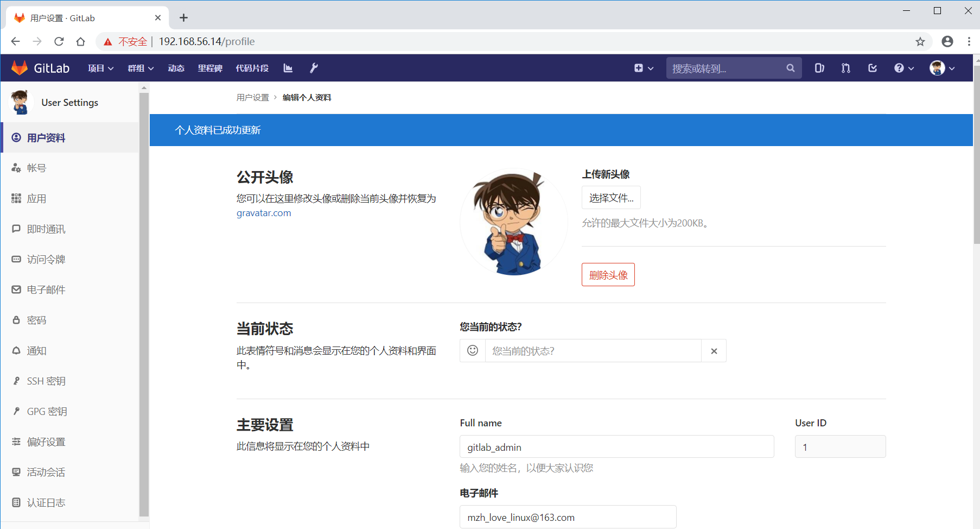Open GPG 密钥 key icon in the sidebar

(16, 411)
